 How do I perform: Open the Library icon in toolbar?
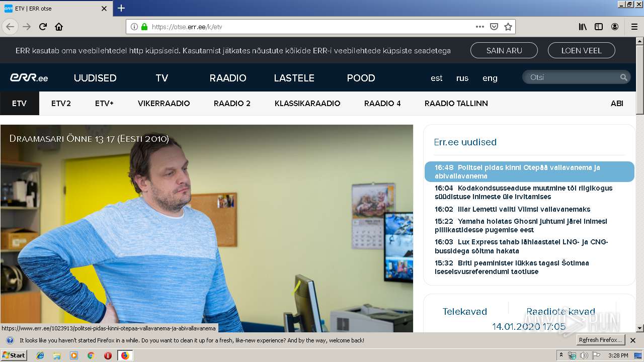583,27
